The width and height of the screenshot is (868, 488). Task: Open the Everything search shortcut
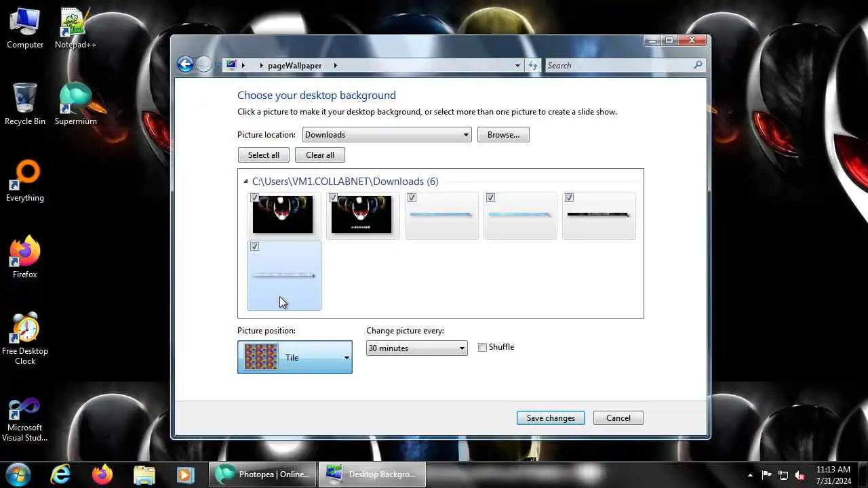25,181
